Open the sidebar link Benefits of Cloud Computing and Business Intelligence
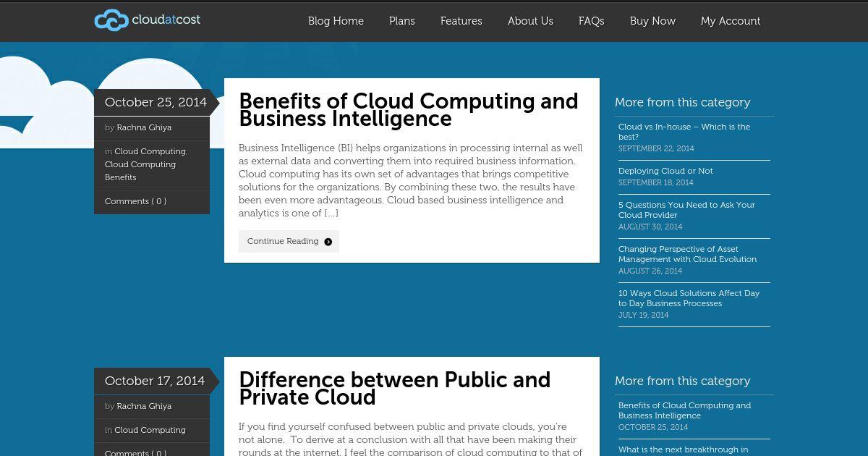 (684, 410)
